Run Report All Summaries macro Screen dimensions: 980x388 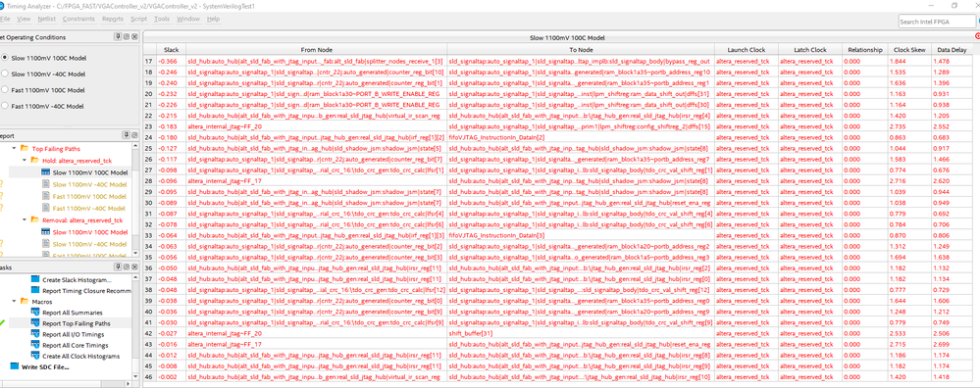click(x=72, y=312)
